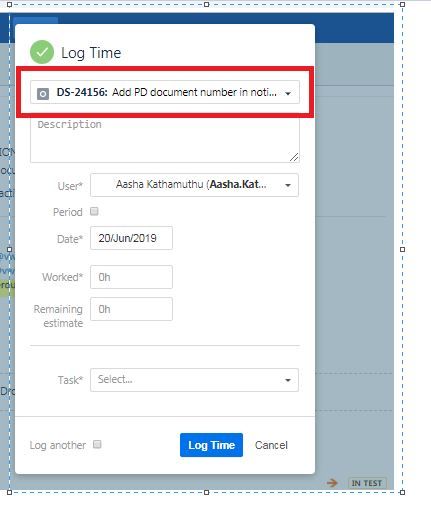The height and width of the screenshot is (505, 431).
Task: Click into the Description text area
Action: tap(165, 140)
